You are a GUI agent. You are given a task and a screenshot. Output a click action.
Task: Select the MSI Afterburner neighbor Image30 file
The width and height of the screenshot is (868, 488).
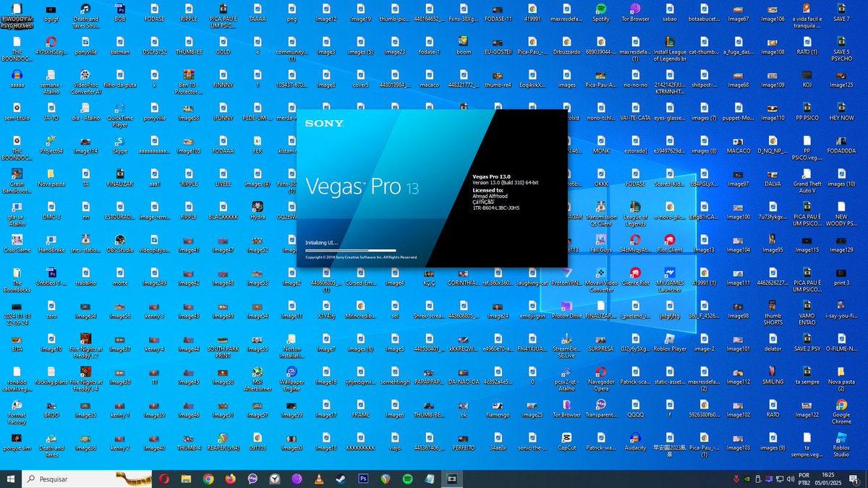point(223,375)
